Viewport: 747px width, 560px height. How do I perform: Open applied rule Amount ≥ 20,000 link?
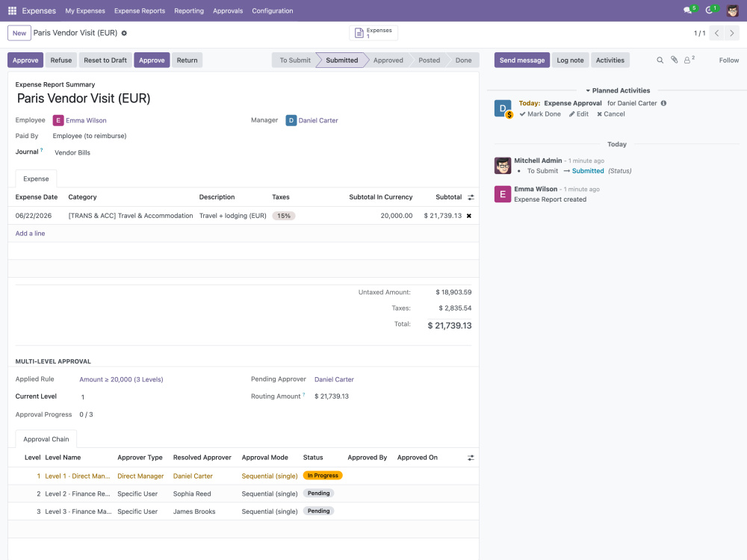coord(121,379)
